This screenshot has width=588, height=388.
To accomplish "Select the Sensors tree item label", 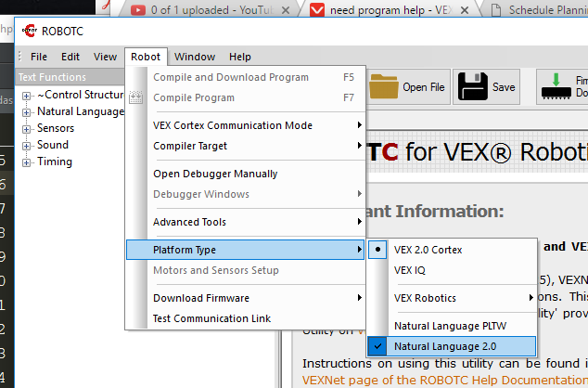I will coord(56,128).
